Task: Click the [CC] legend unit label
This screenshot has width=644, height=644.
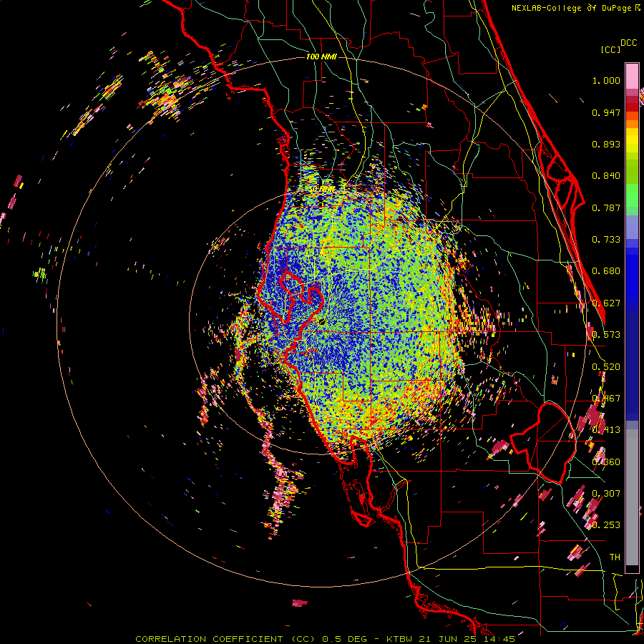Action: (x=610, y=49)
